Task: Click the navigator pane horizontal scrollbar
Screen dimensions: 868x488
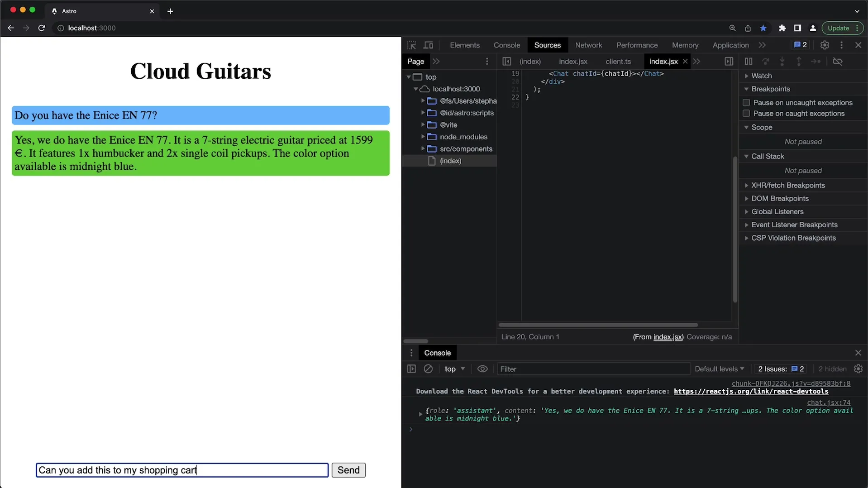Action: tap(415, 341)
